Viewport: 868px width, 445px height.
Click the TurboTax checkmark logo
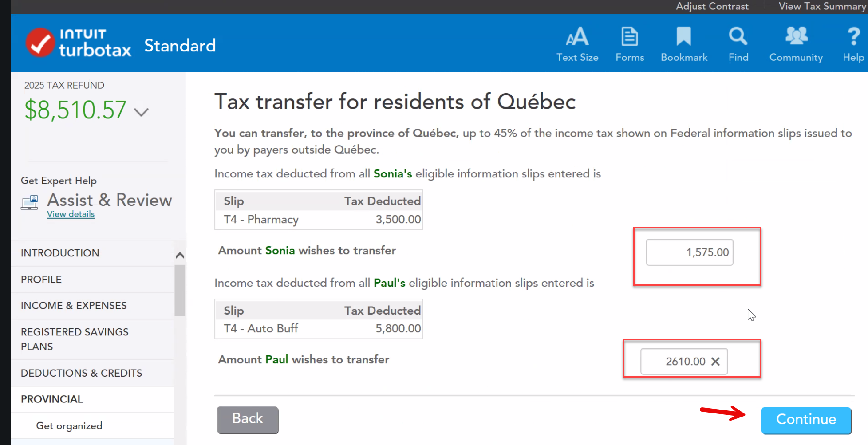point(40,43)
